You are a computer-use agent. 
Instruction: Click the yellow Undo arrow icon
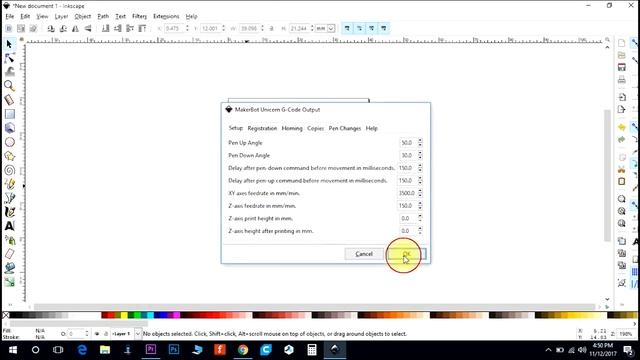622,127
